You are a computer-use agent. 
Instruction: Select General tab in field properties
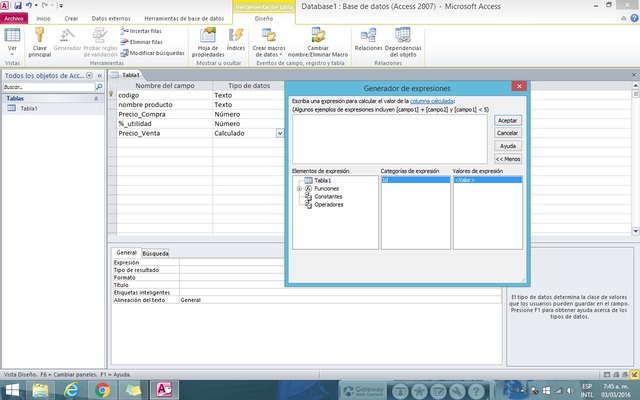click(x=126, y=253)
